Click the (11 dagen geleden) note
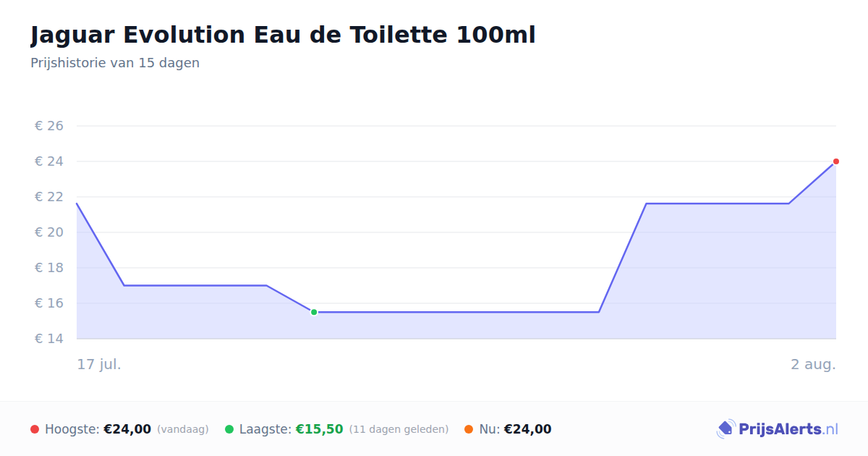 click(x=399, y=429)
